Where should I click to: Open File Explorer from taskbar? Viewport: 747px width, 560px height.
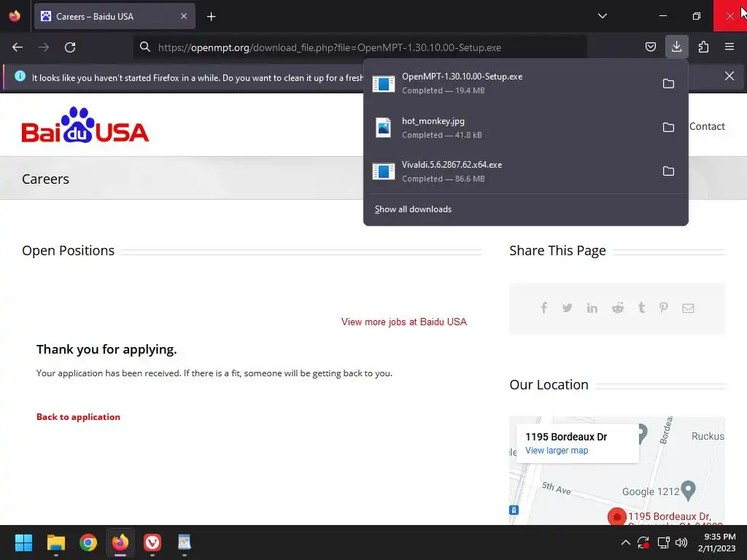(x=55, y=542)
